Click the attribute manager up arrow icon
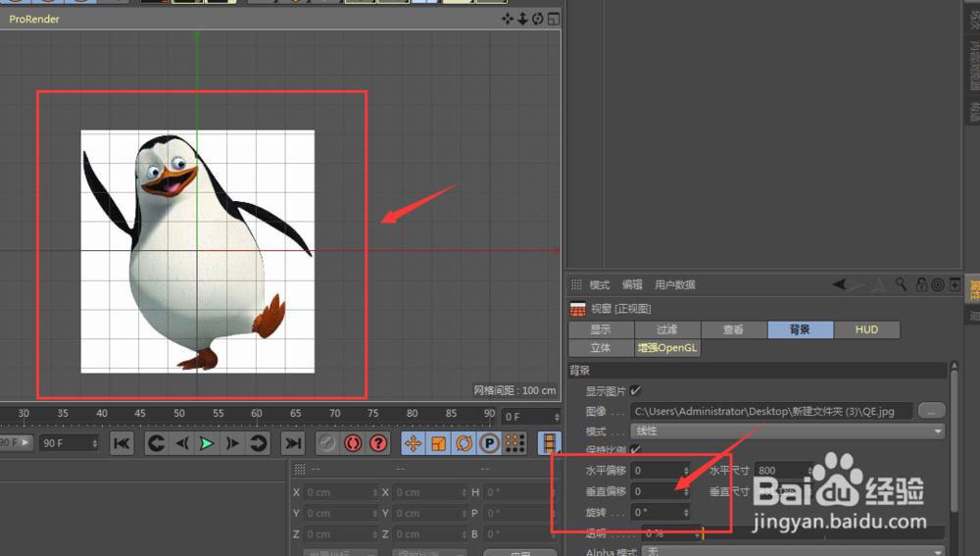This screenshot has width=980, height=556. coord(879,284)
